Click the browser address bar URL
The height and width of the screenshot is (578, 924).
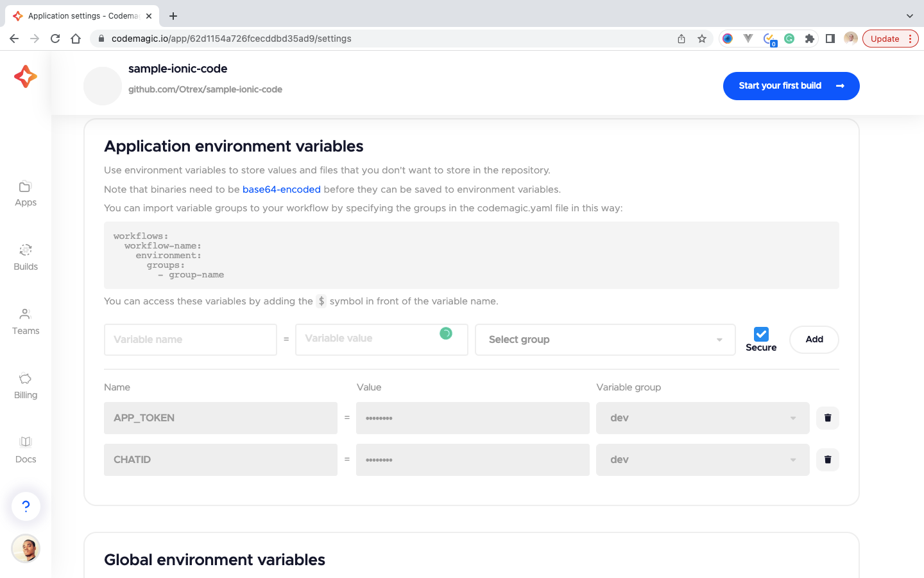coord(232,39)
